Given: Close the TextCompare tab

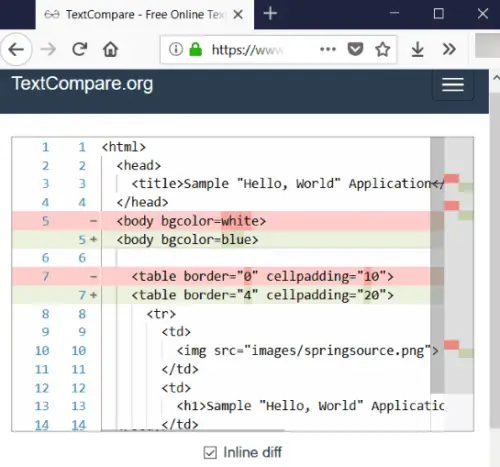Looking at the screenshot, I should [x=238, y=14].
